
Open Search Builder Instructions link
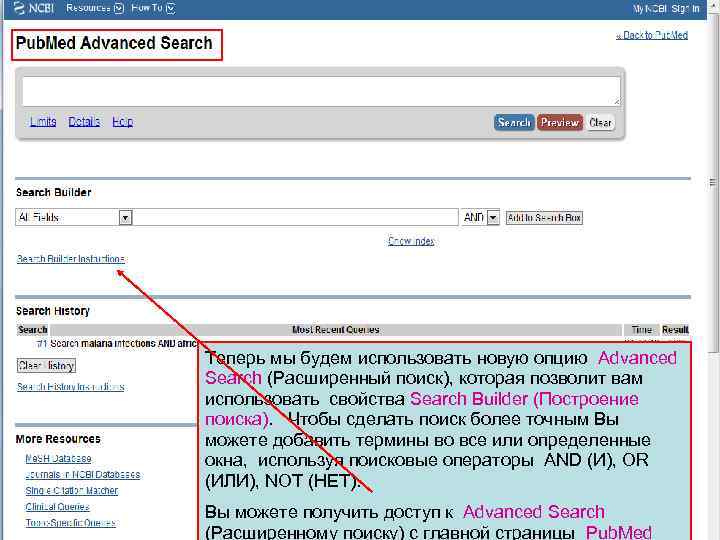tap(71, 259)
